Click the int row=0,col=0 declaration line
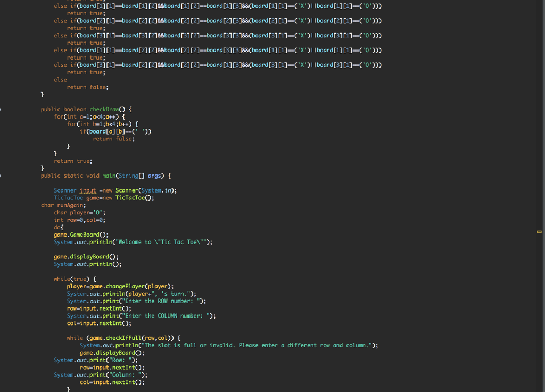Image resolution: width=545 pixels, height=392 pixels. click(79, 220)
